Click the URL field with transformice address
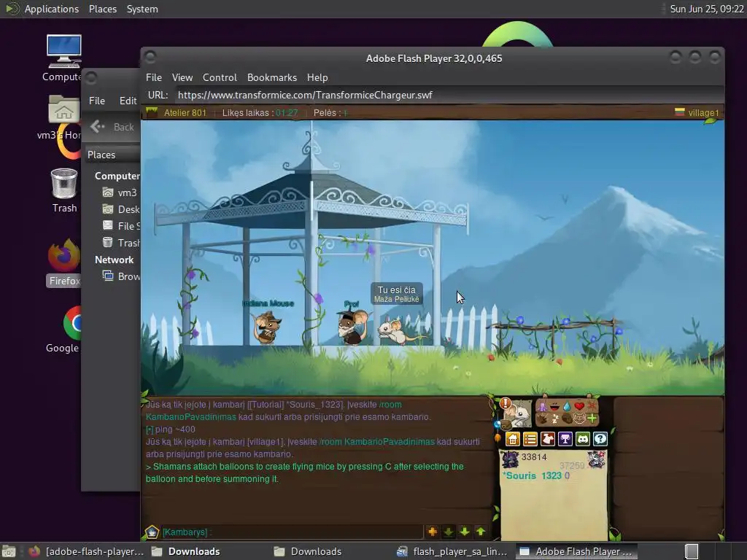747x560 pixels. pos(448,95)
